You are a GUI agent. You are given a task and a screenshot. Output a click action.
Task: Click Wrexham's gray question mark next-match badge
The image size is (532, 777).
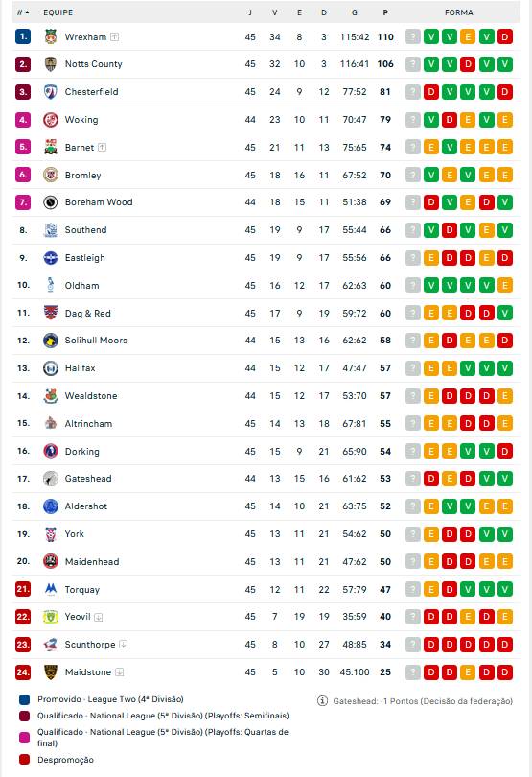click(x=412, y=36)
